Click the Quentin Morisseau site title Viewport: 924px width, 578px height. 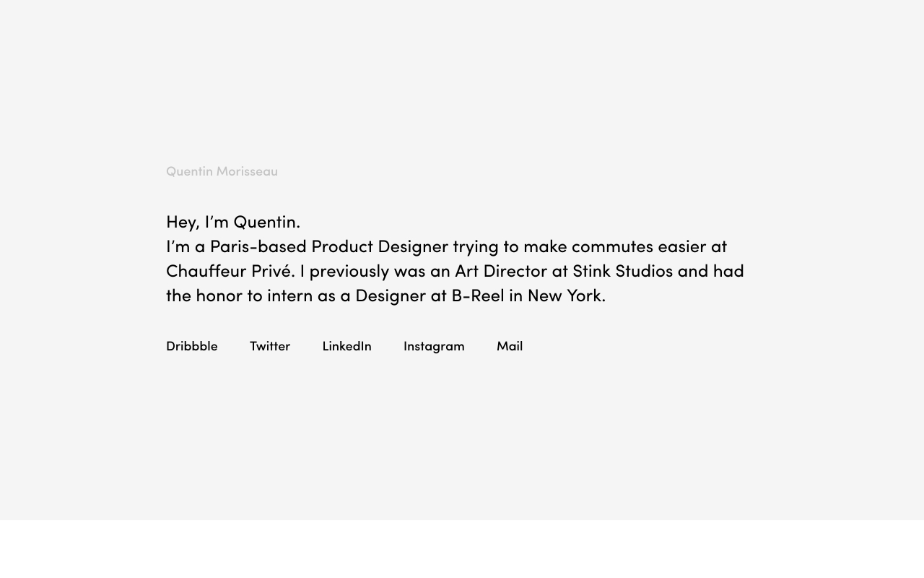pyautogui.click(x=222, y=171)
